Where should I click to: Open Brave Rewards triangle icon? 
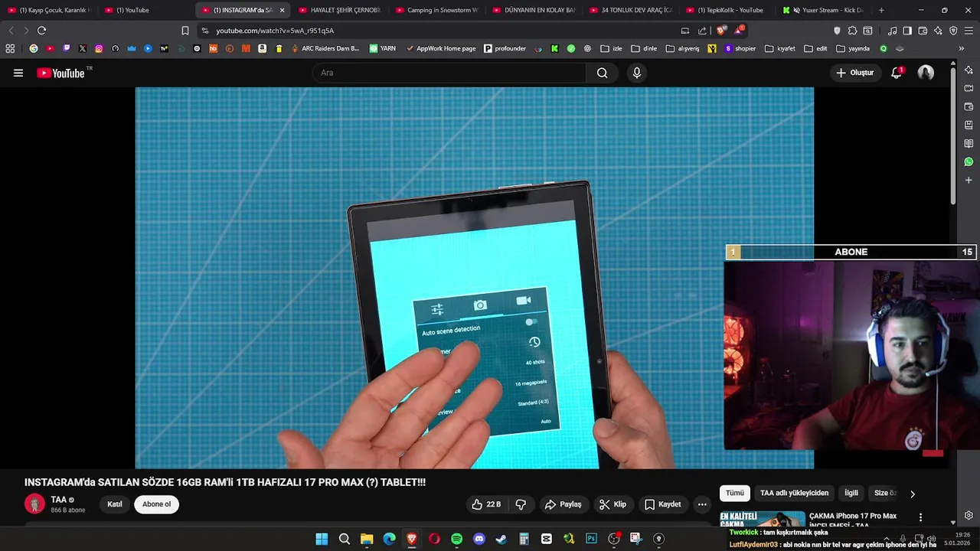[x=739, y=31]
